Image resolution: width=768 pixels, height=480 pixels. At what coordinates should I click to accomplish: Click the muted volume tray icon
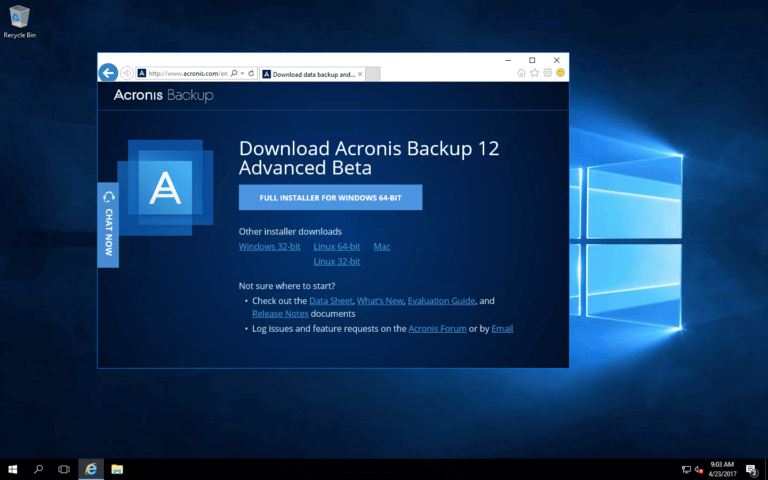[699, 470]
